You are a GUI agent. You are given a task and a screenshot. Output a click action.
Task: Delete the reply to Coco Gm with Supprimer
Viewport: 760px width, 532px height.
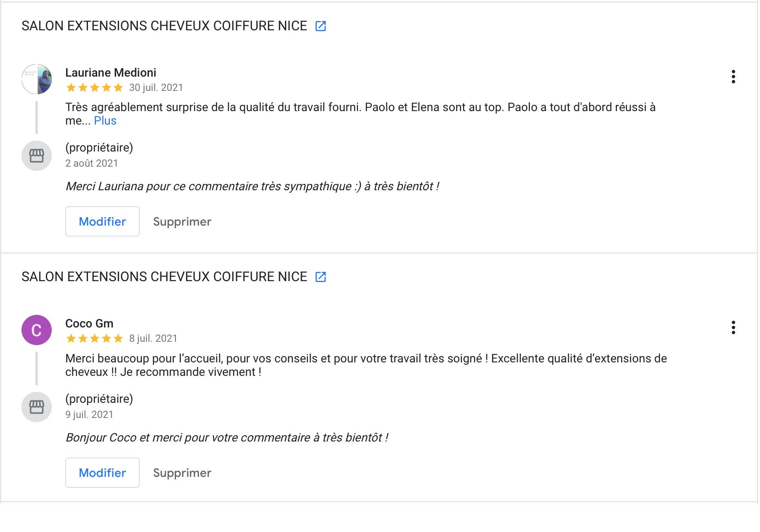[182, 473]
